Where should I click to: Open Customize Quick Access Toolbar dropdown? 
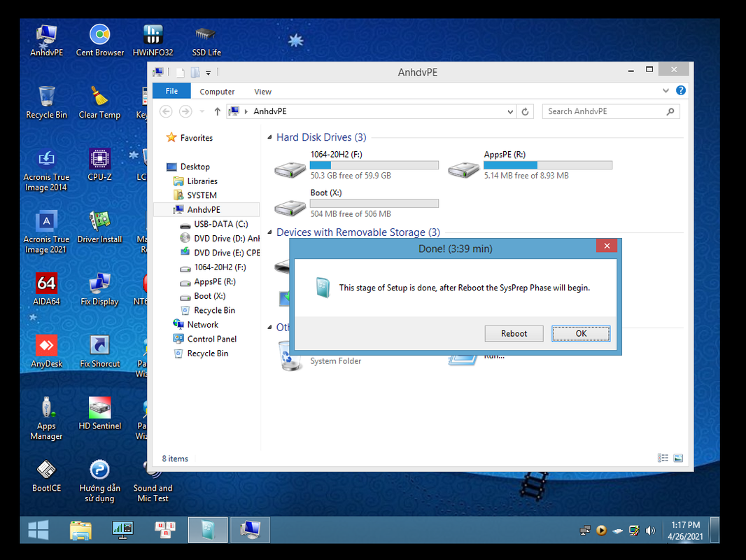coord(208,73)
